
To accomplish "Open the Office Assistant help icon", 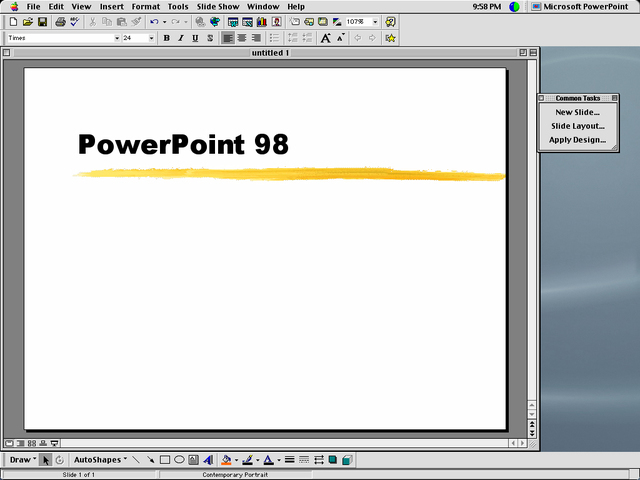I will tap(390, 22).
